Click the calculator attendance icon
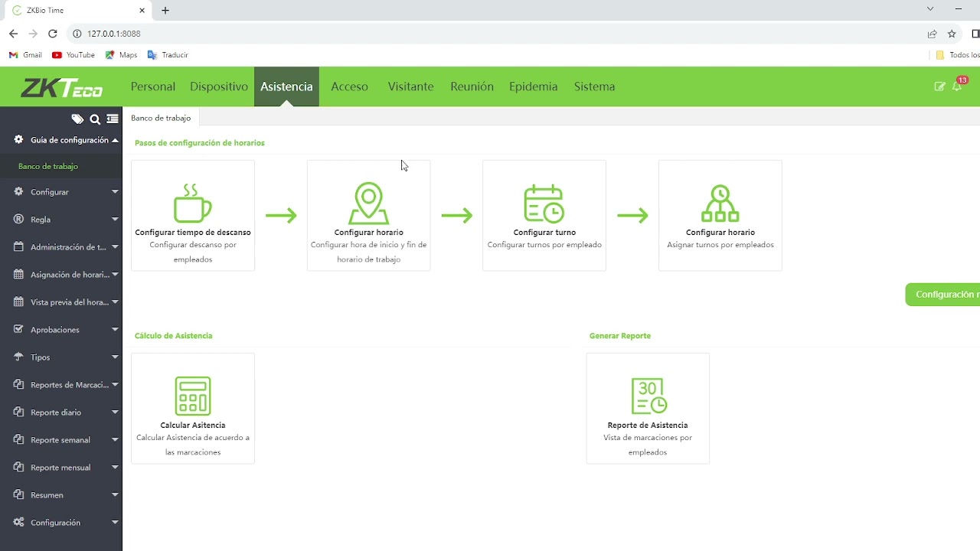 point(193,396)
